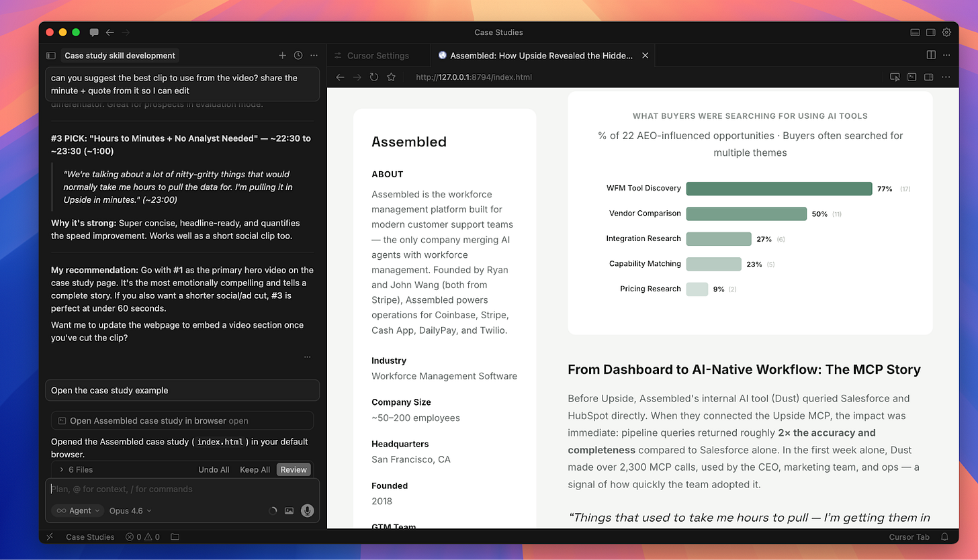Start voice input microphone button

(308, 510)
